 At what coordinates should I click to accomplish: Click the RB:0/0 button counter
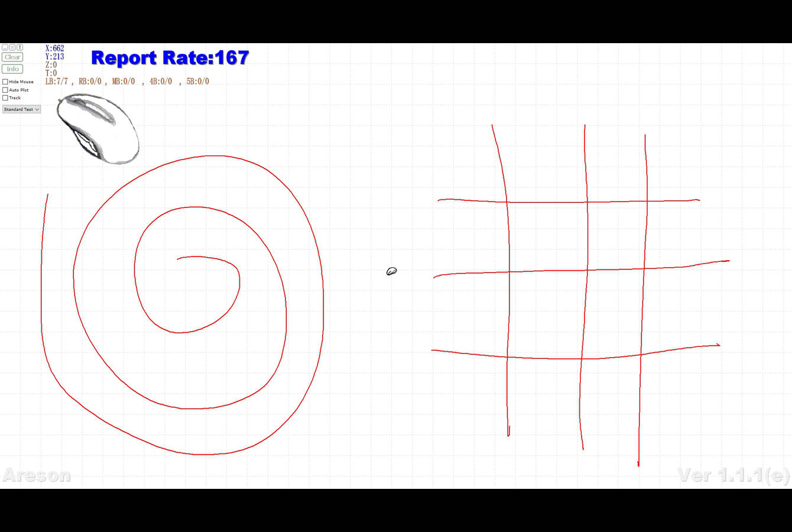pyautogui.click(x=90, y=82)
